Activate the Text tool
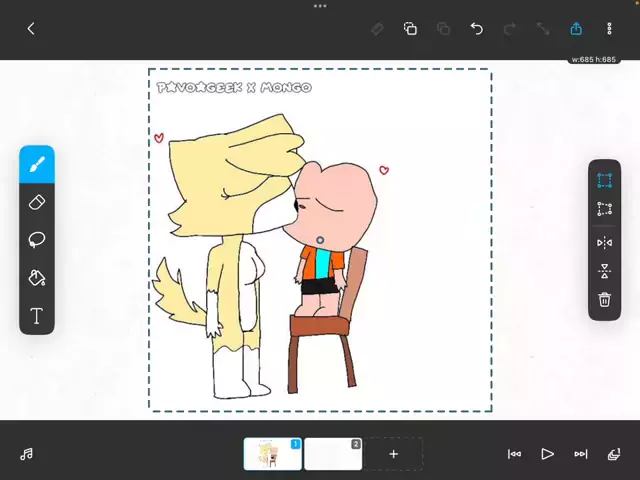Viewport: 640px width, 480px height. point(37,316)
